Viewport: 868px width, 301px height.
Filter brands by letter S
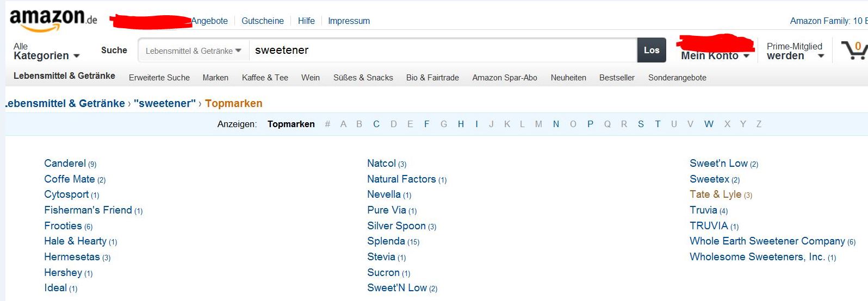coord(641,124)
